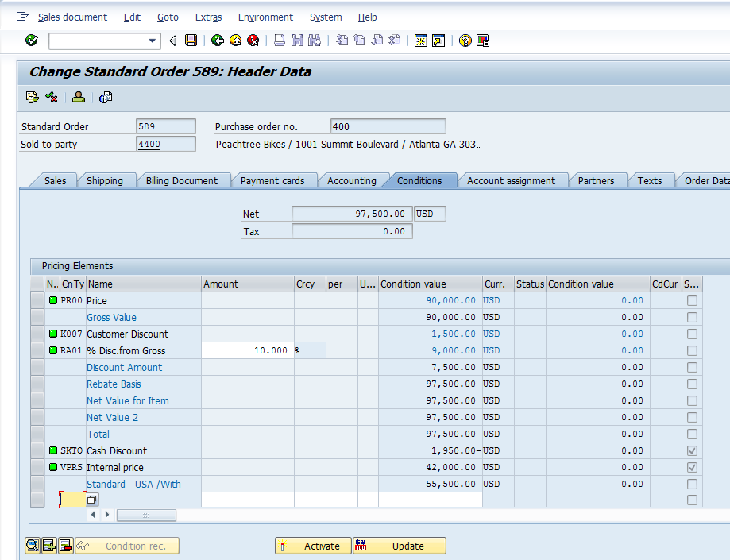Click the table select-all corner button
Image resolution: width=730 pixels, height=560 pixels.
[x=37, y=284]
